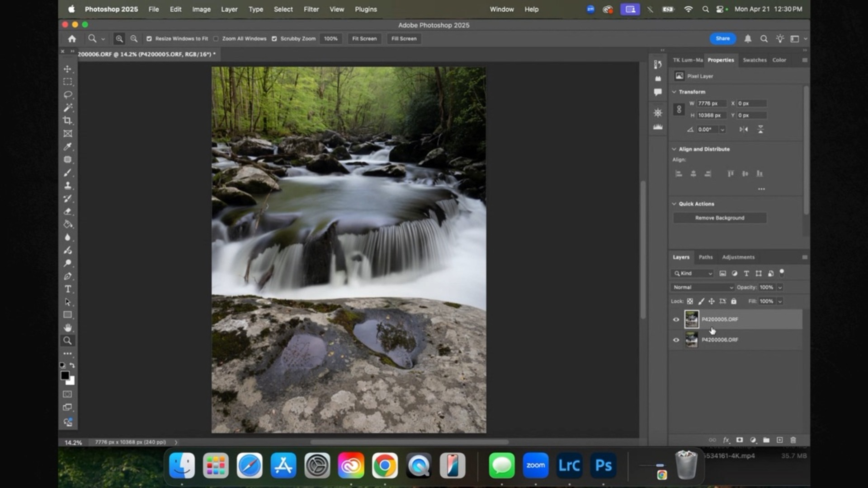Open the Filter menu

point(311,9)
